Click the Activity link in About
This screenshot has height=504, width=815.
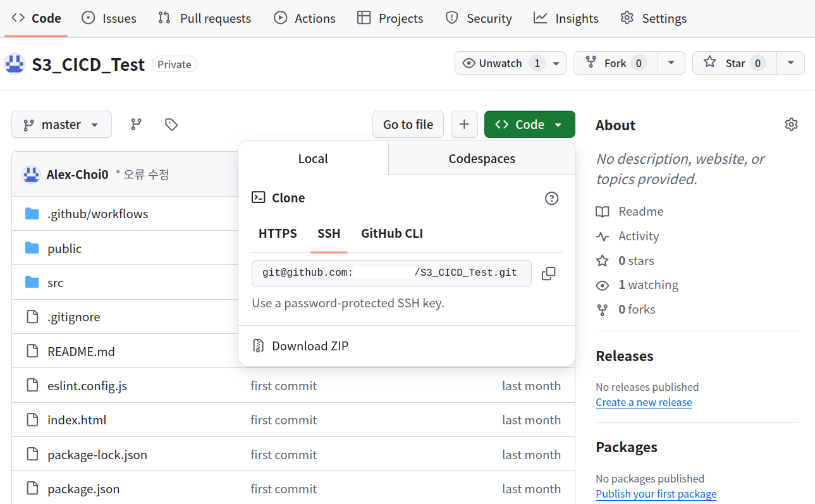coord(639,237)
